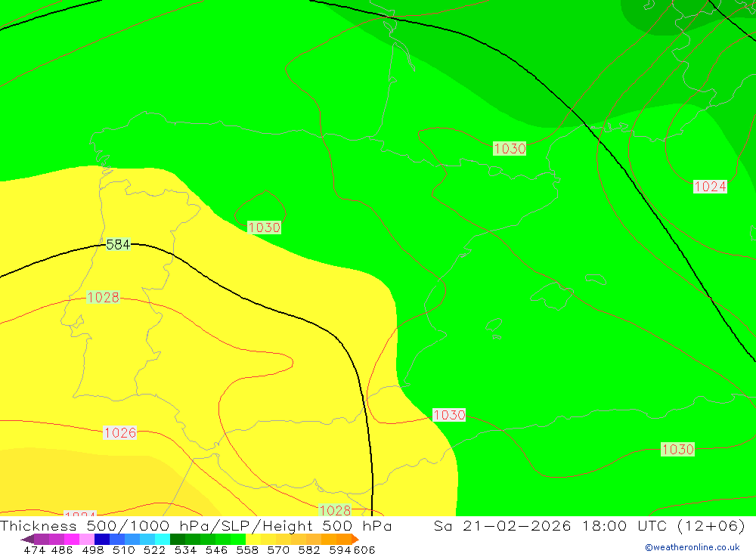Click the 474 legend value
Viewport: 756px width, 554px height.
34,549
